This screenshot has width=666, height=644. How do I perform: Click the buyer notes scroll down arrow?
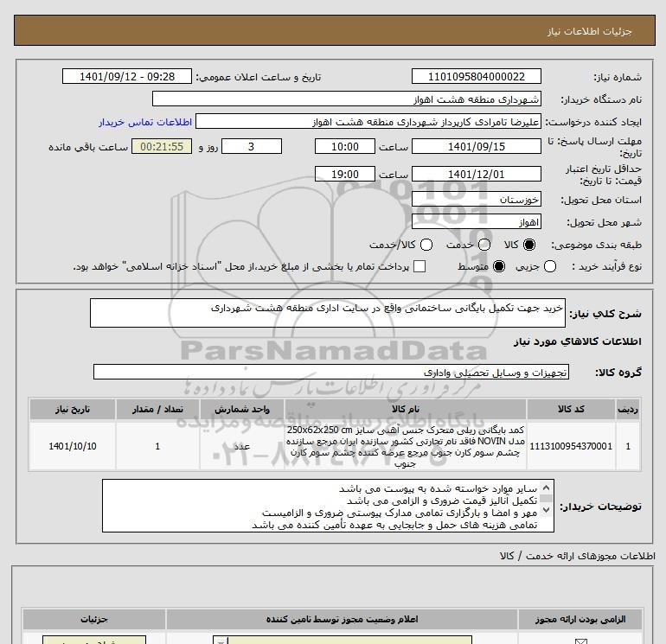[547, 509]
